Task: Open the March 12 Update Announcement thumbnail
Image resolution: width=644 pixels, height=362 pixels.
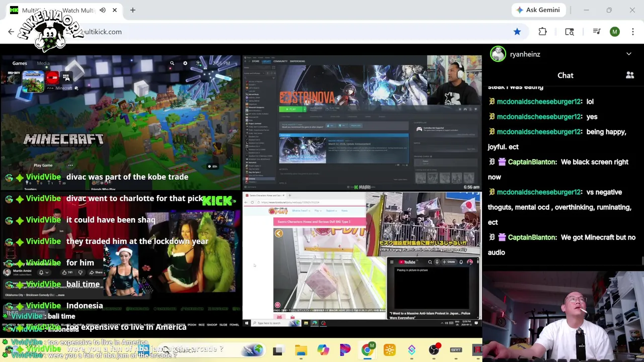Action: pyautogui.click(x=302, y=150)
